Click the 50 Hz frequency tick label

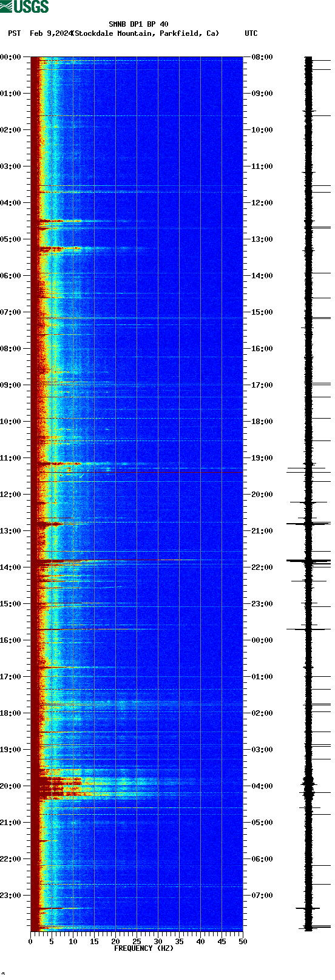pyautogui.click(x=243, y=942)
